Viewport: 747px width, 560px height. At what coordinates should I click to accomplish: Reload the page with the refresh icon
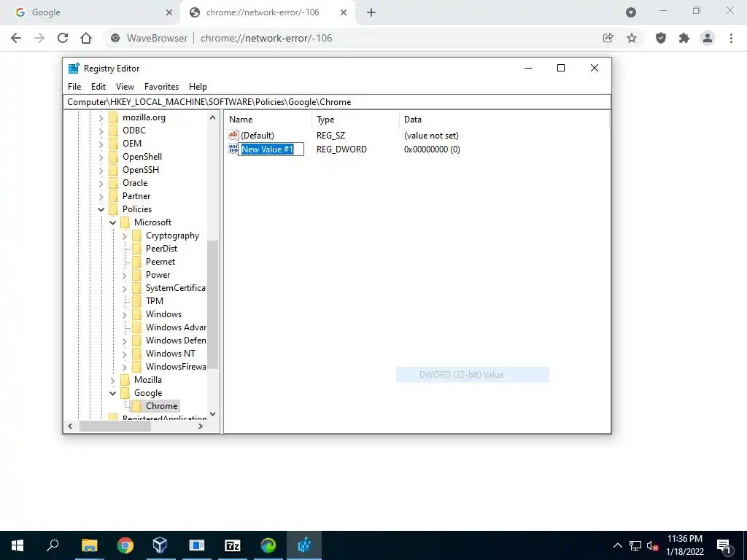pos(63,38)
